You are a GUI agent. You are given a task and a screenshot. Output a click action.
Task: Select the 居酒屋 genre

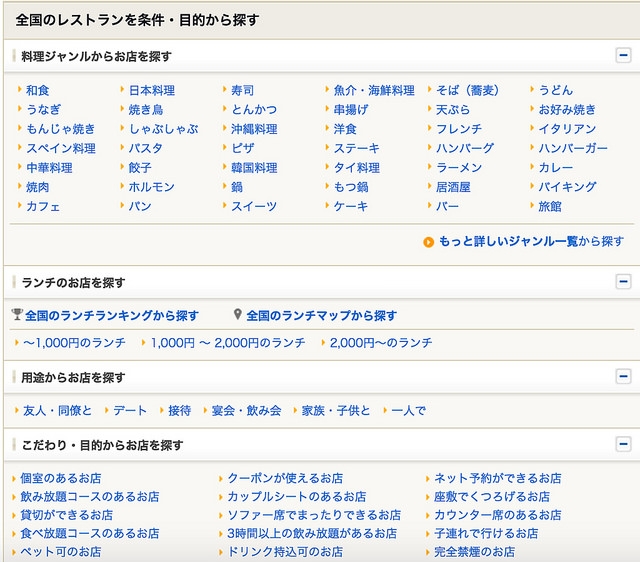[453, 187]
